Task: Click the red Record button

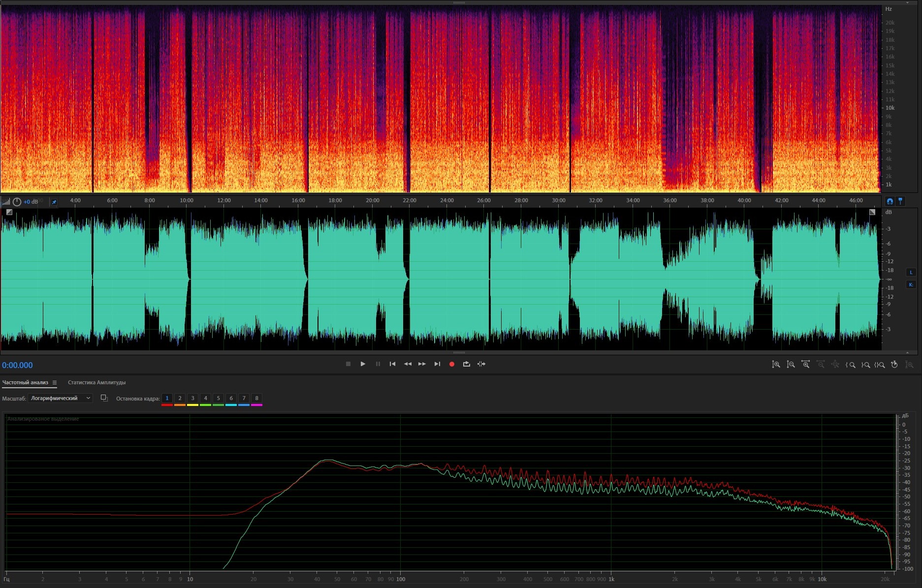Action: click(x=451, y=364)
